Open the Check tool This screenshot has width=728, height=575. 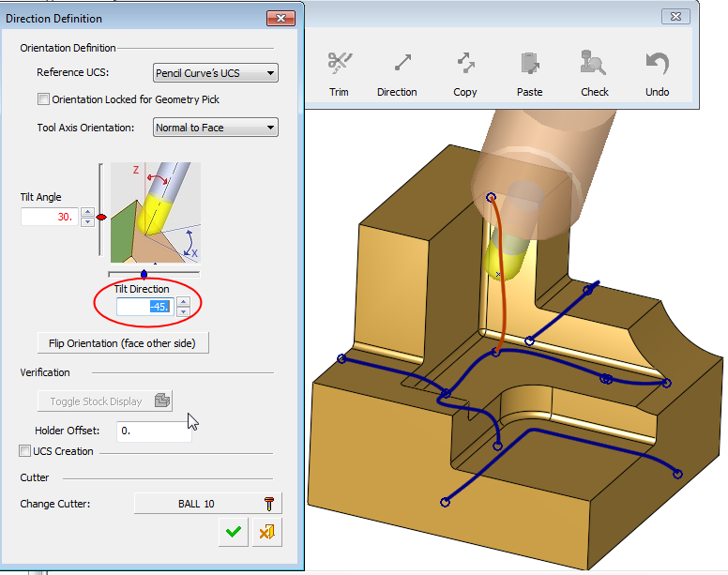point(594,64)
